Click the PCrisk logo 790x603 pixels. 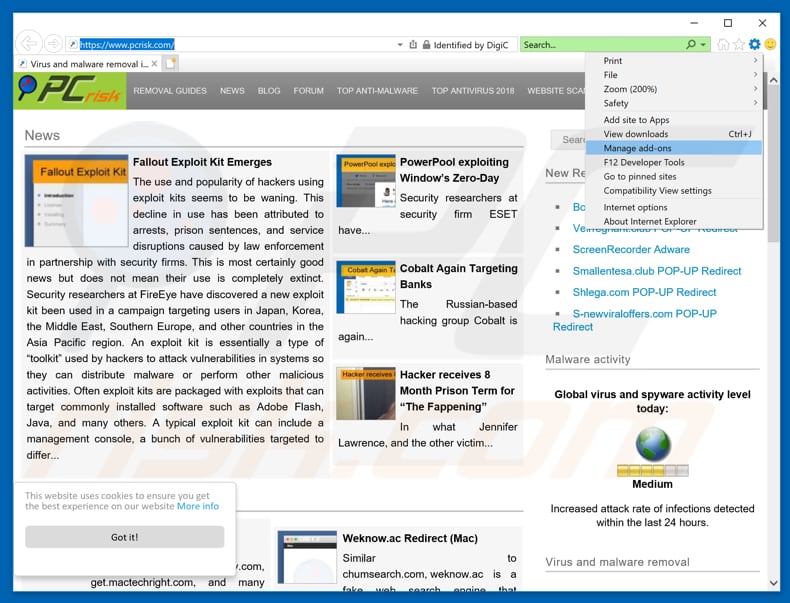point(70,91)
